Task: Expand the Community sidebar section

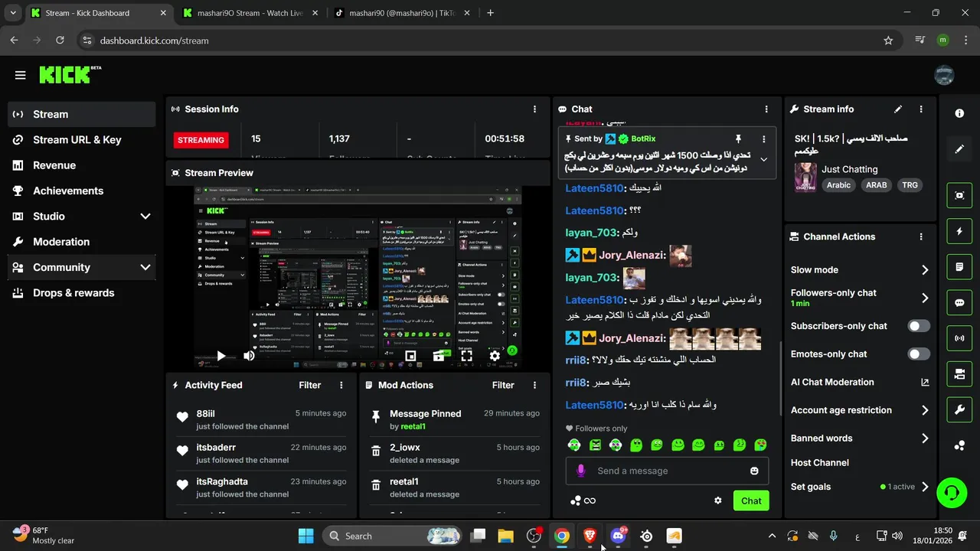Action: click(145, 267)
